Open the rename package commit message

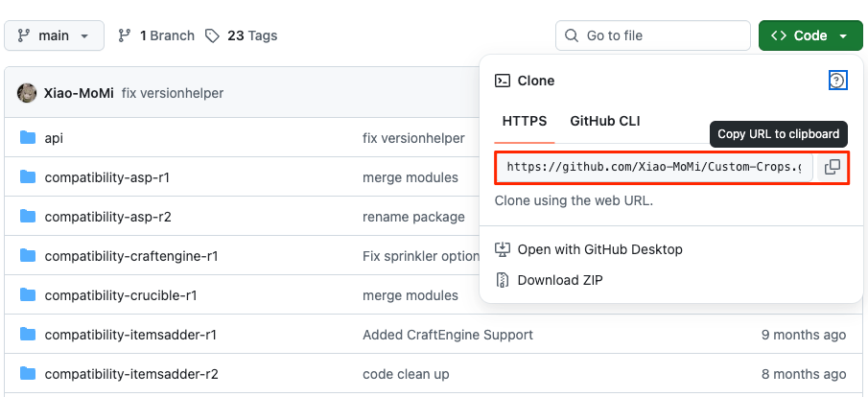tap(413, 217)
